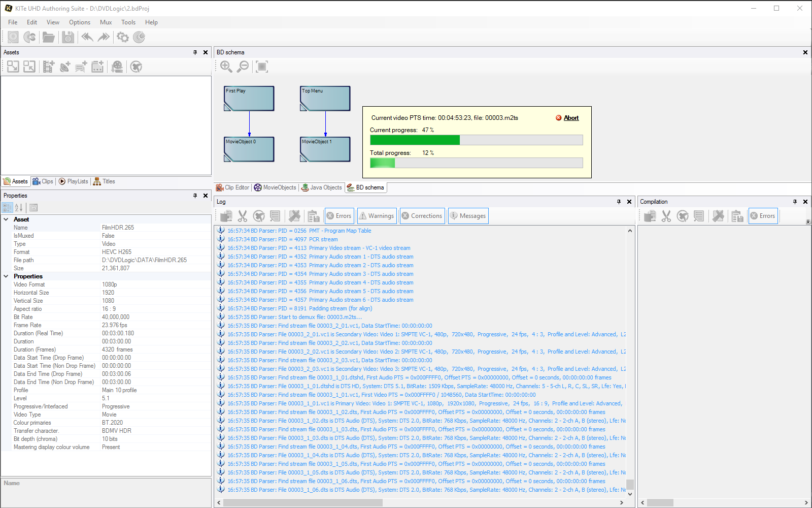Toggle the Messages filter in Log panel
812x508 pixels.
pos(467,216)
